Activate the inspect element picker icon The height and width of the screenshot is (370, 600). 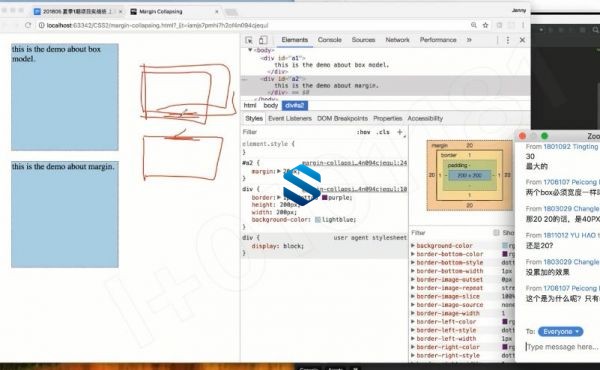[x=249, y=40]
